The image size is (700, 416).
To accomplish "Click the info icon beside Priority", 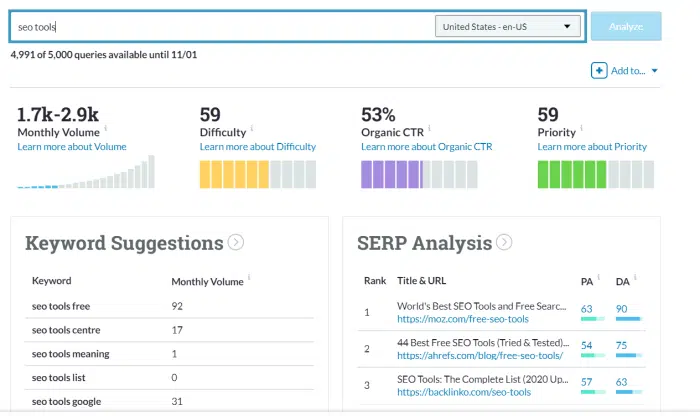I will pyautogui.click(x=581, y=128).
